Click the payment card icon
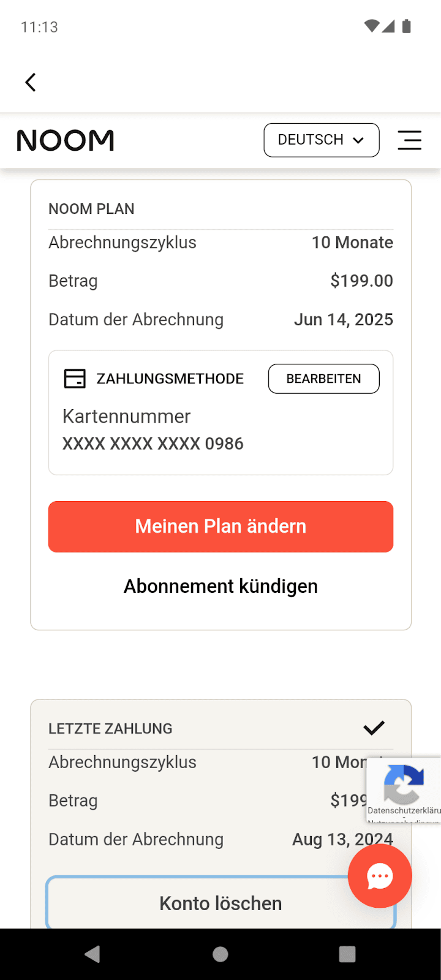 (75, 379)
